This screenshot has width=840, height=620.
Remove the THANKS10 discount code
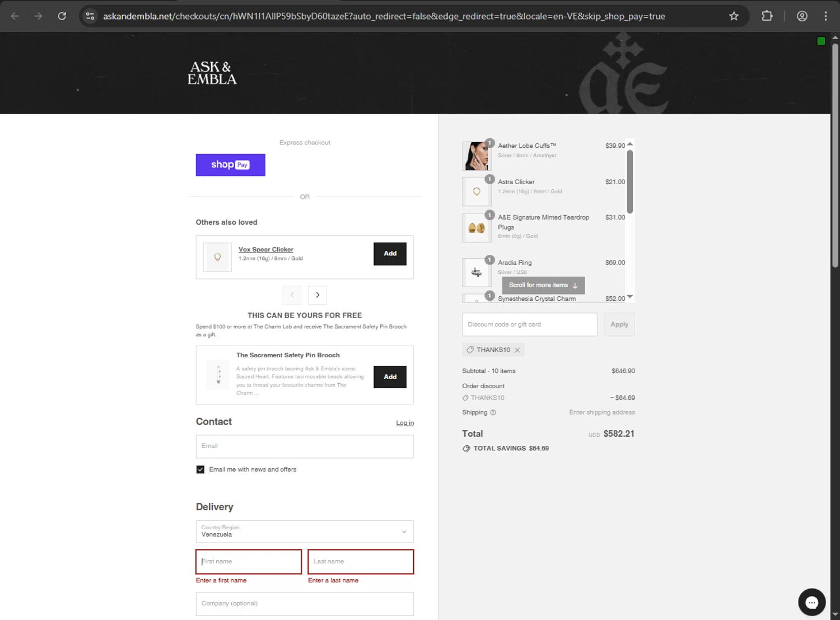(x=517, y=350)
